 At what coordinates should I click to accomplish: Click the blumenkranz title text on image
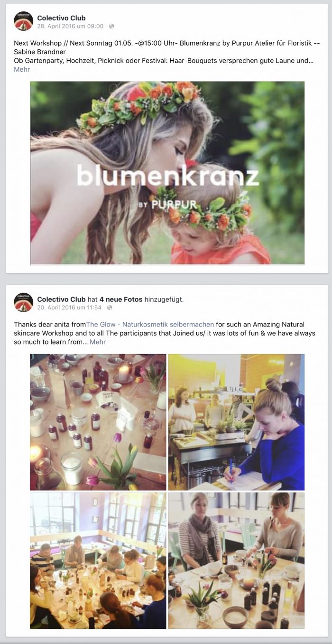pyautogui.click(x=168, y=177)
